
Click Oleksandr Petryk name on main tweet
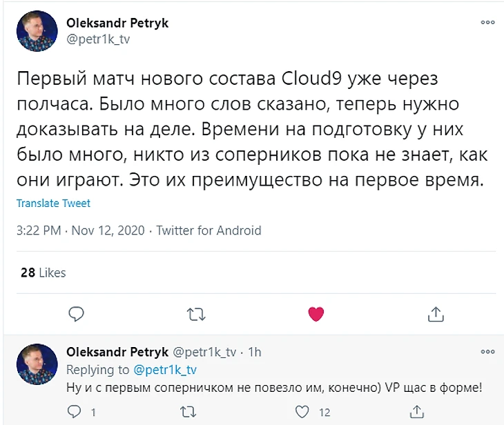(117, 23)
